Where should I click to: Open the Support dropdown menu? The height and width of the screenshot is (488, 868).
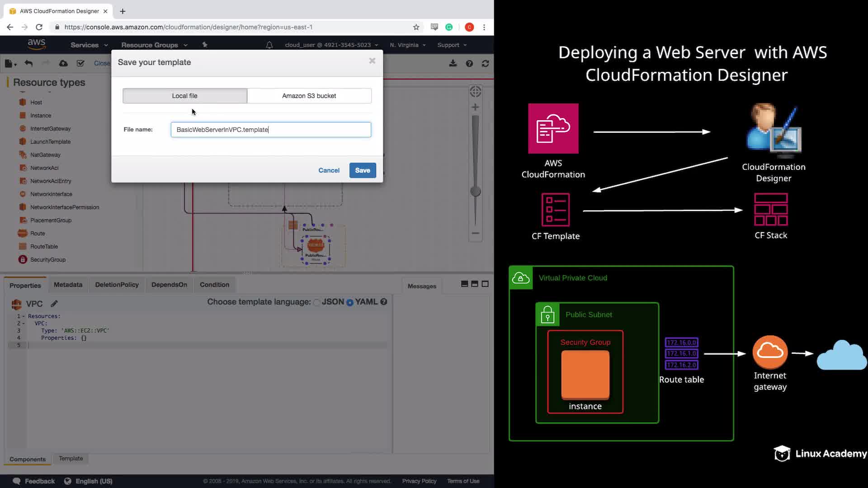click(x=452, y=45)
